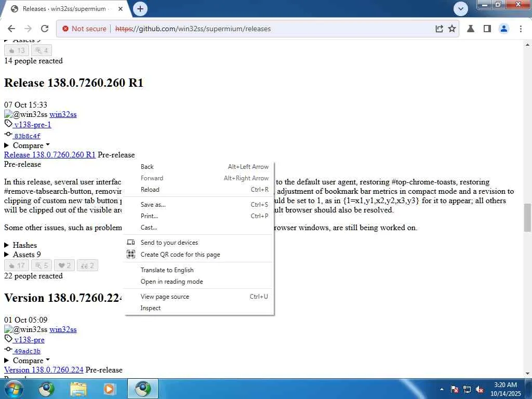Select Open in reading mode
Viewport: 532px width, 399px height.
point(199,282)
